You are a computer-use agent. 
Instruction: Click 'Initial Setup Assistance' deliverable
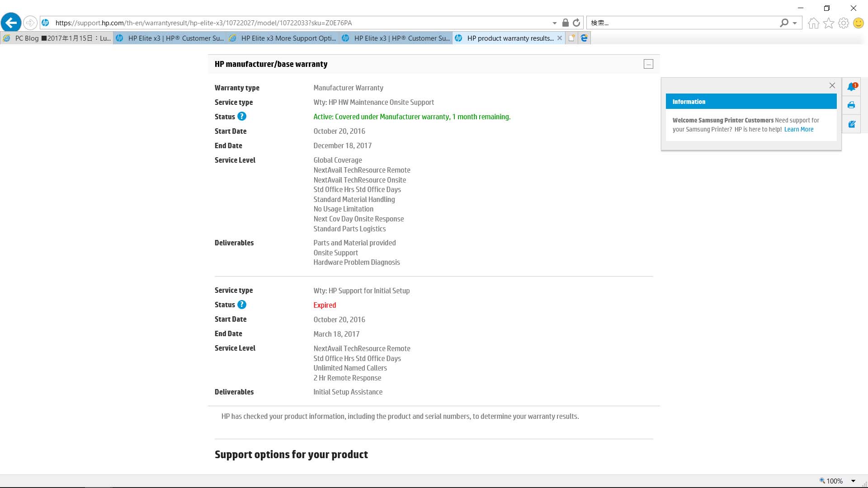(x=348, y=392)
